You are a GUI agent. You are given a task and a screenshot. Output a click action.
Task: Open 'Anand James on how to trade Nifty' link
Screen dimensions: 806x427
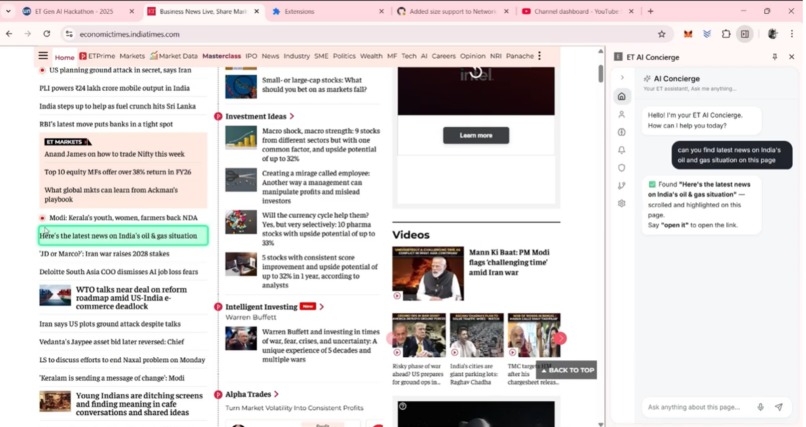114,154
